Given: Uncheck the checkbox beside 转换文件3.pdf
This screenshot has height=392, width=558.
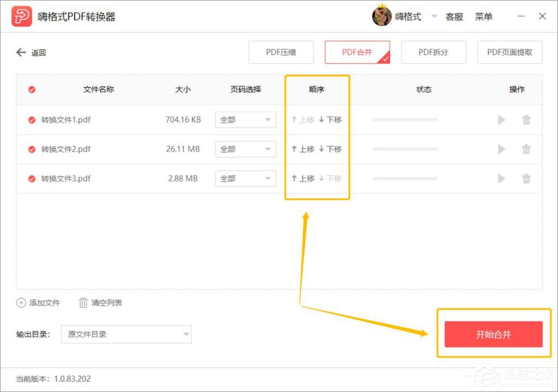Looking at the screenshot, I should pos(31,178).
